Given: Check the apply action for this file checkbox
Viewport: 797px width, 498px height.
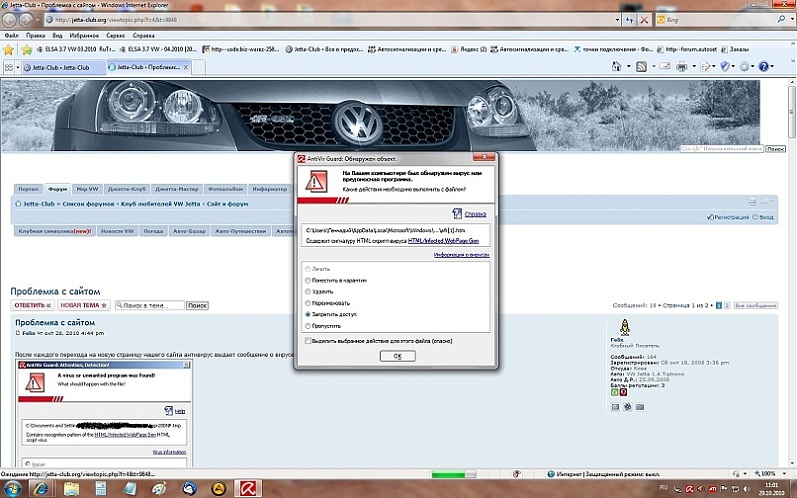Looking at the screenshot, I should pyautogui.click(x=308, y=341).
